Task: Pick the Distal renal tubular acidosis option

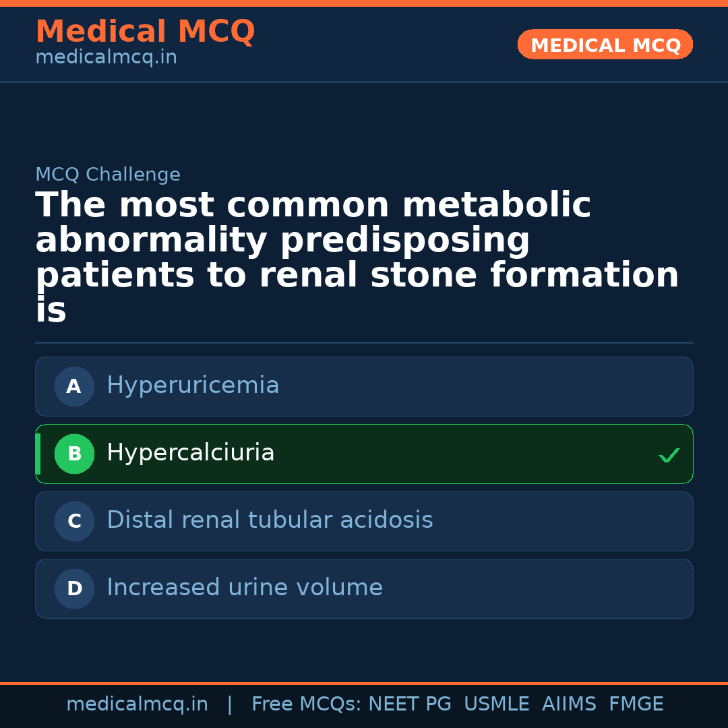Action: [270, 520]
